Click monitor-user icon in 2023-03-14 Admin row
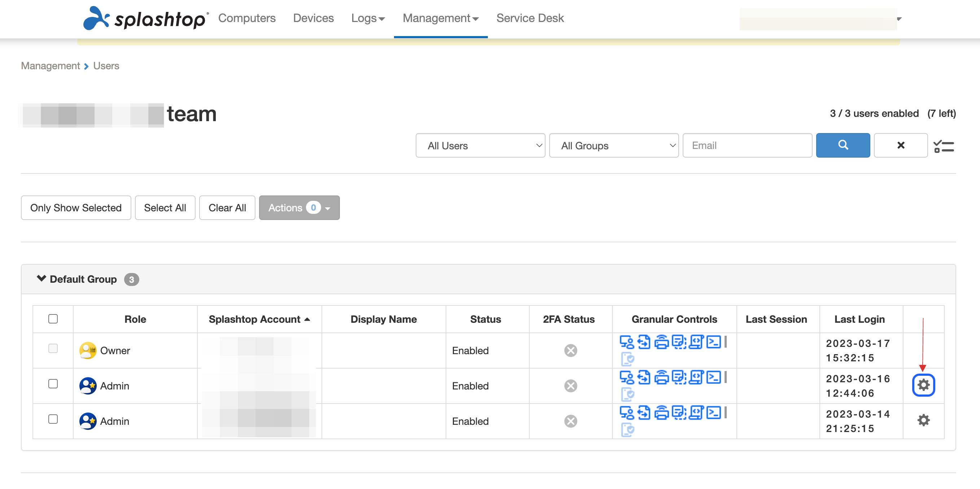Viewport: 980px width, 489px height. 627,413
